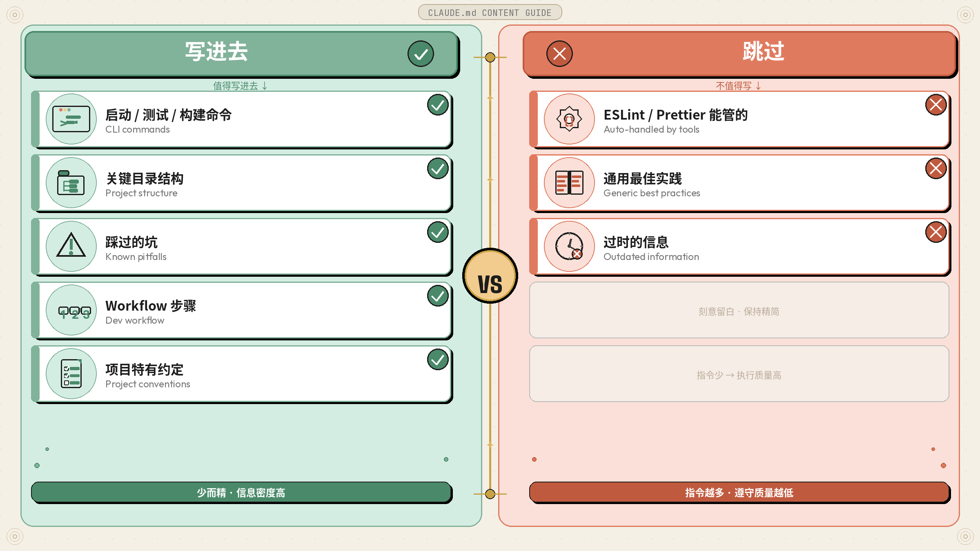Select the outdated information clock icon
This screenshot has height=551, width=980.
(x=569, y=246)
